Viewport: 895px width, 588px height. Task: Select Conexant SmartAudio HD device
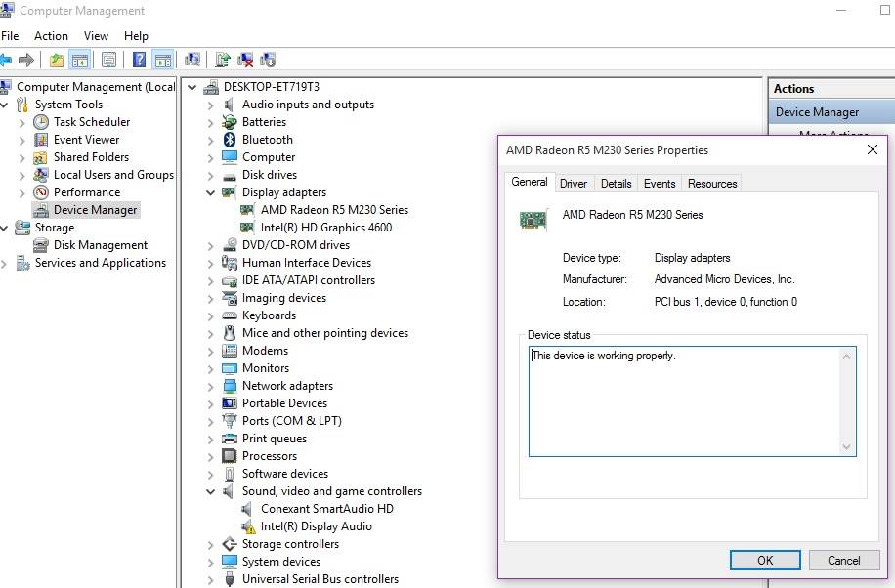pos(327,509)
